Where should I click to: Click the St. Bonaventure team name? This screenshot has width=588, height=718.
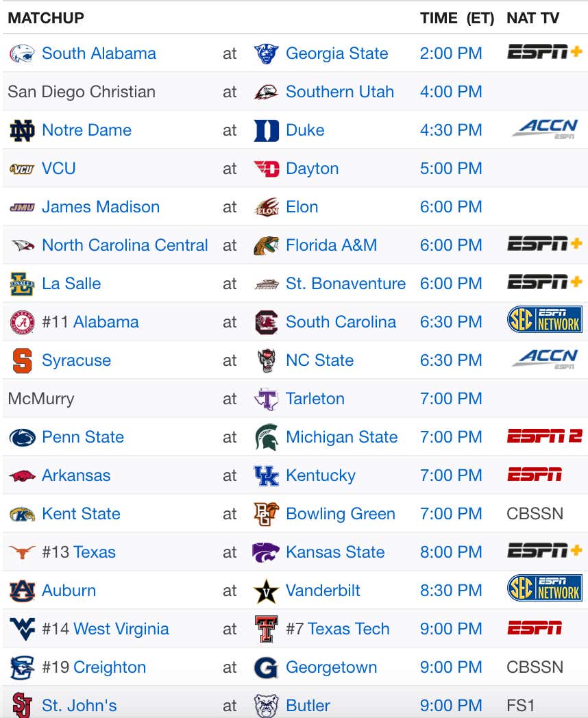tap(346, 284)
